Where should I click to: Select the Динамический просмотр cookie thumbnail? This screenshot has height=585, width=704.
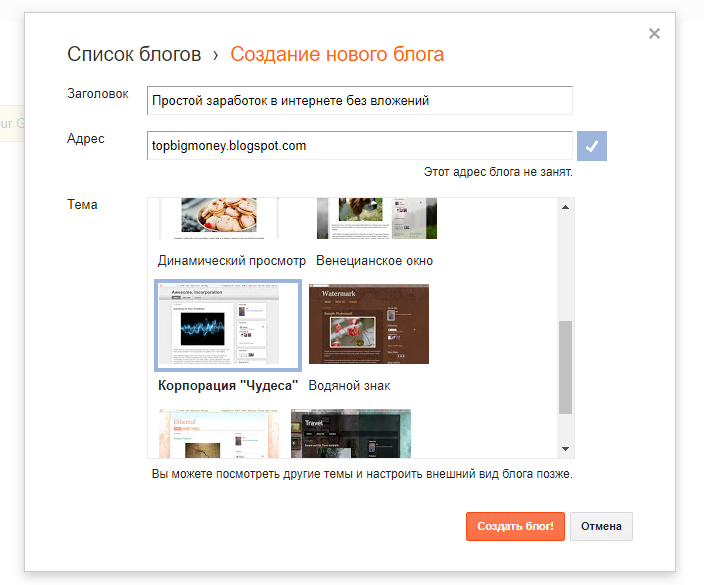[x=218, y=218]
